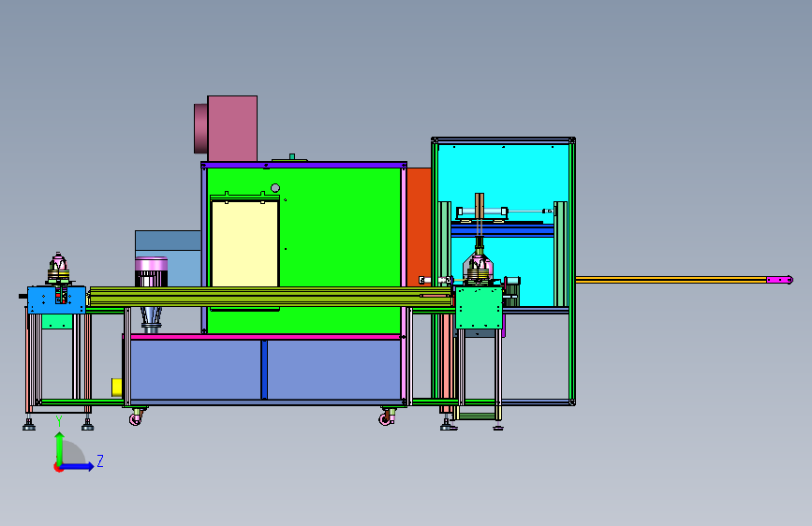Select the mint green box at the right station
This screenshot has width=812, height=526.
479,308
